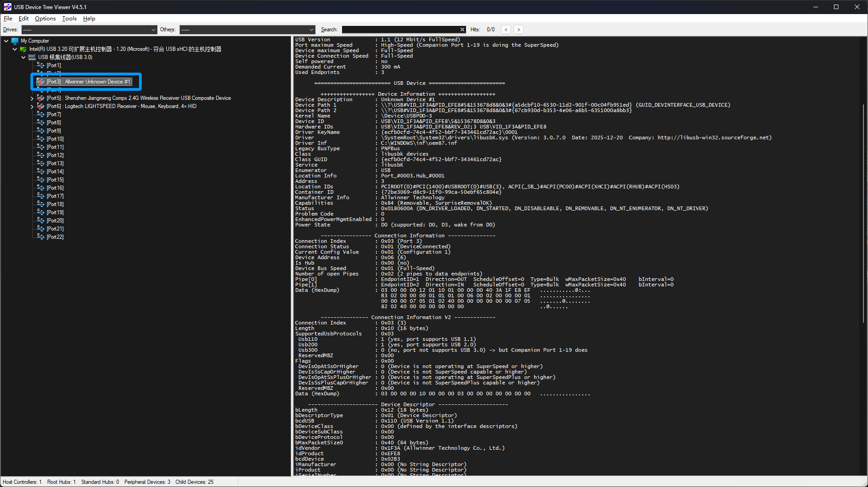Click the Logitech LIGHTSPEED Receiver device icon

(41, 106)
